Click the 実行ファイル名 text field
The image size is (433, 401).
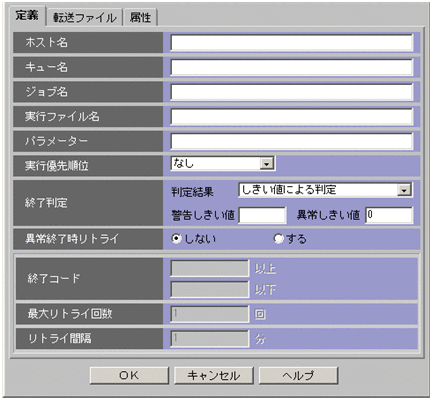(292, 117)
